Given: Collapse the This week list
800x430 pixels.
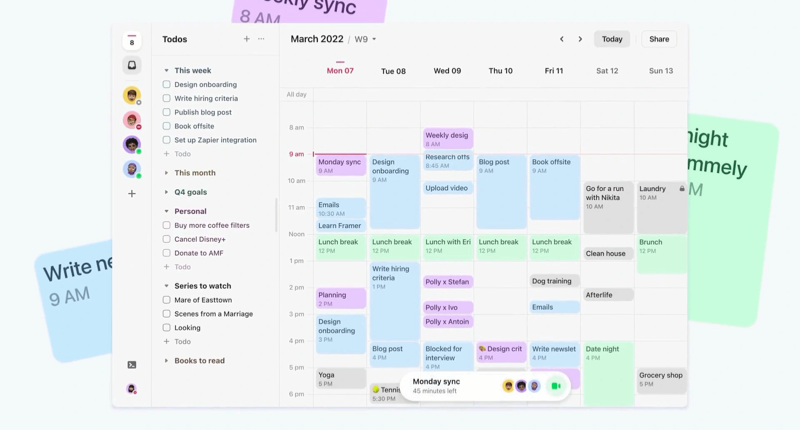Looking at the screenshot, I should pos(166,70).
